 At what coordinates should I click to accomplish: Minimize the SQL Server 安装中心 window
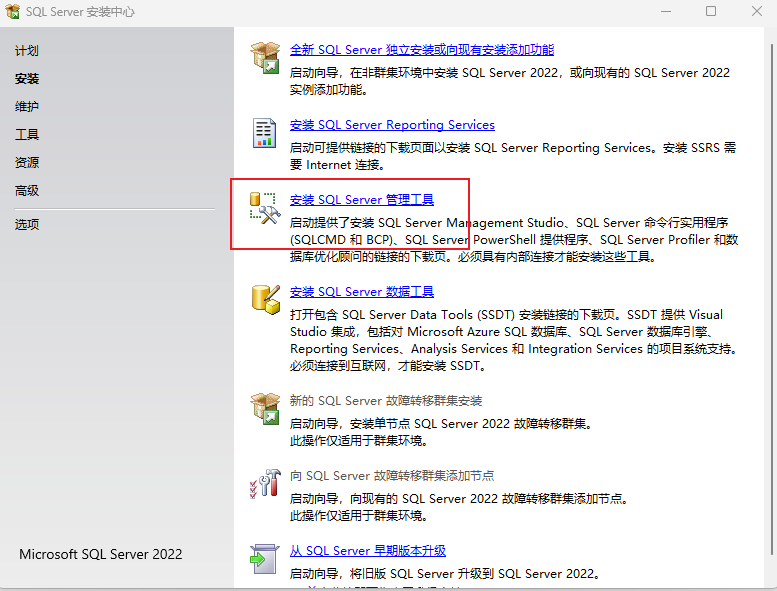(x=666, y=11)
